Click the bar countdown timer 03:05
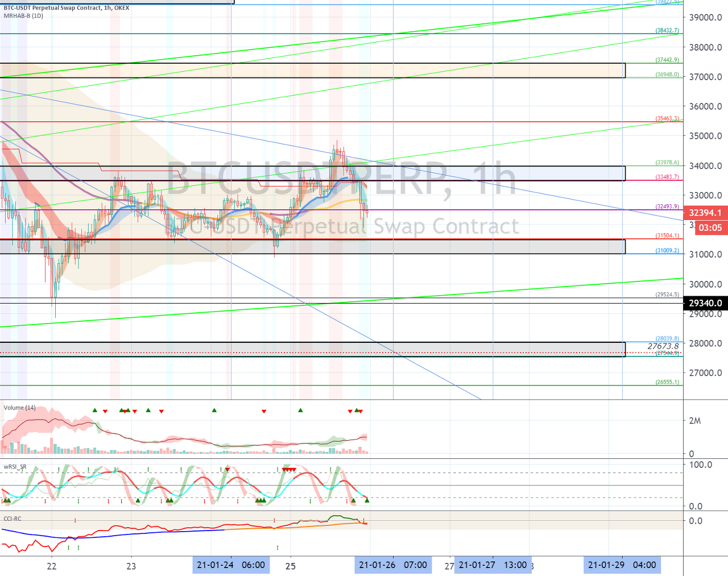Viewport: 728px width, 576px height. 710,227
